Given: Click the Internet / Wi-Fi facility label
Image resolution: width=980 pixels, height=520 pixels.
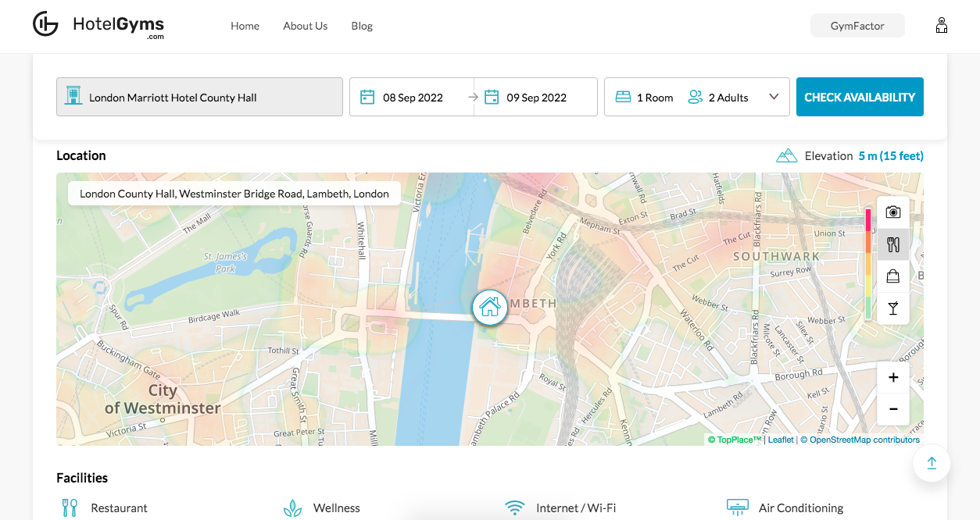Looking at the screenshot, I should (576, 508).
